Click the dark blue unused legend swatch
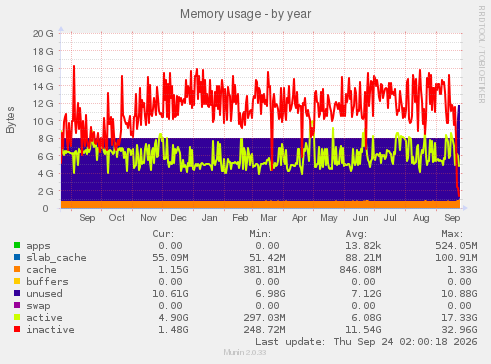The height and width of the screenshot is (364, 491). tap(17, 293)
